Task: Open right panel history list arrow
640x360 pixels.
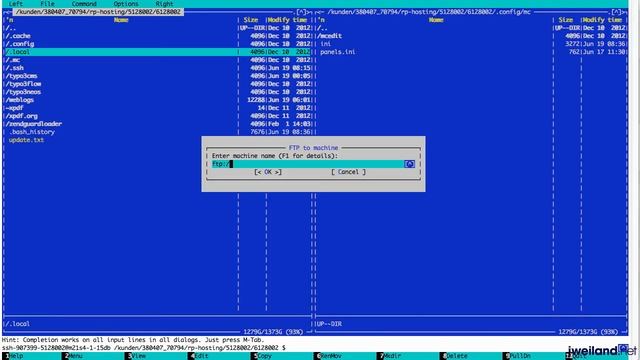Action: (616, 12)
